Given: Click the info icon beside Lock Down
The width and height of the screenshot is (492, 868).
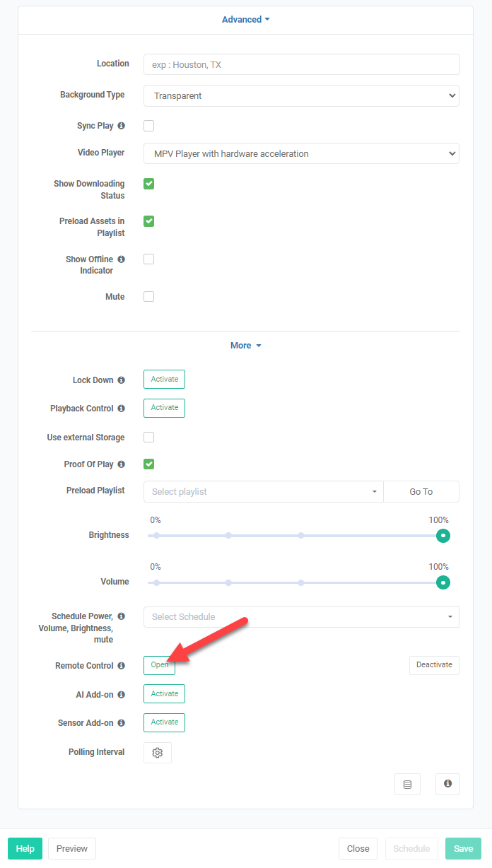Looking at the screenshot, I should tap(121, 380).
